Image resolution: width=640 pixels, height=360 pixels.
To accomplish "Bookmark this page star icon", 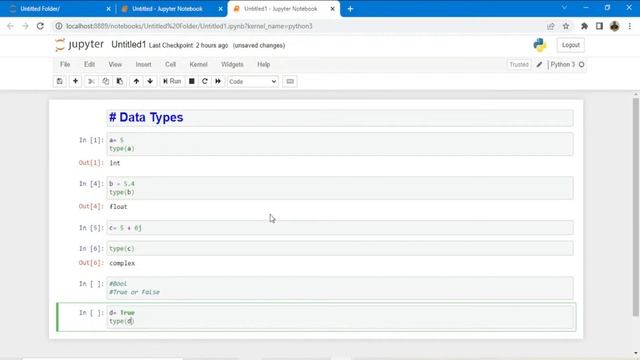I will point(566,26).
